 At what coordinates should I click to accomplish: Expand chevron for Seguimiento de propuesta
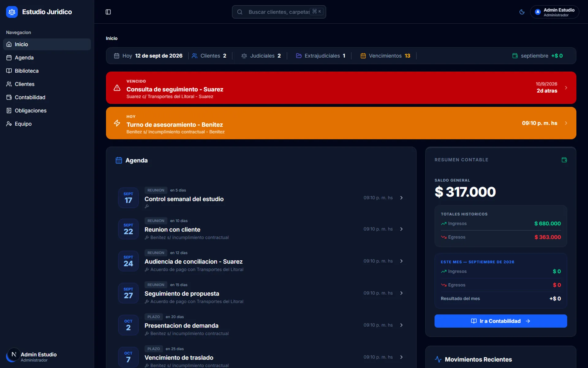(401, 293)
